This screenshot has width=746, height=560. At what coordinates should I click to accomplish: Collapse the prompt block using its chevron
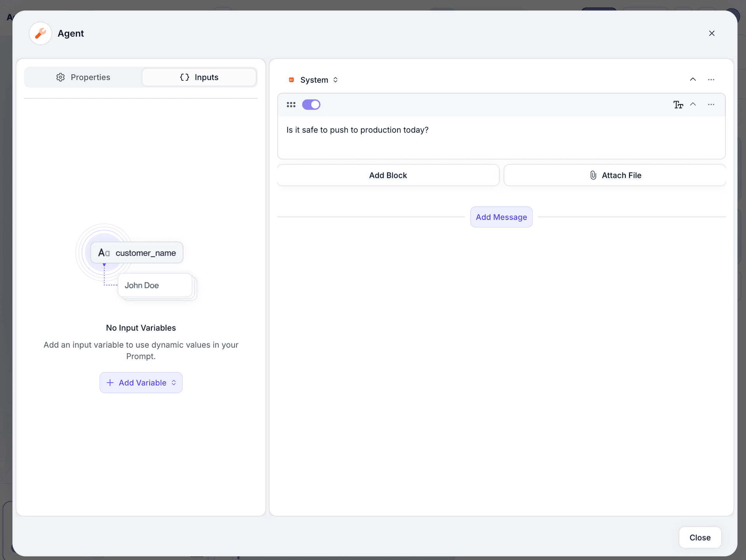[693, 105]
